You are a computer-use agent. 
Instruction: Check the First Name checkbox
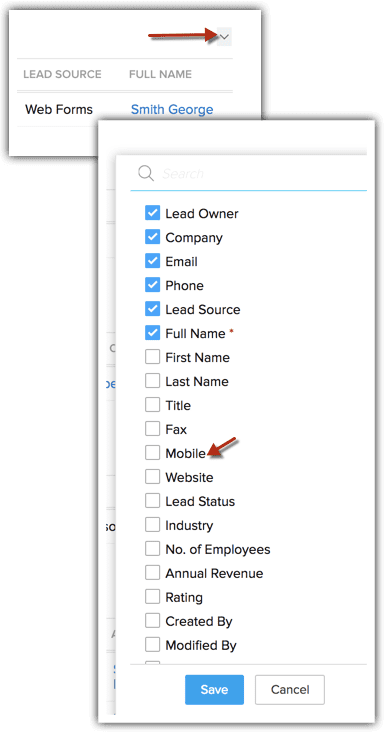click(x=152, y=357)
